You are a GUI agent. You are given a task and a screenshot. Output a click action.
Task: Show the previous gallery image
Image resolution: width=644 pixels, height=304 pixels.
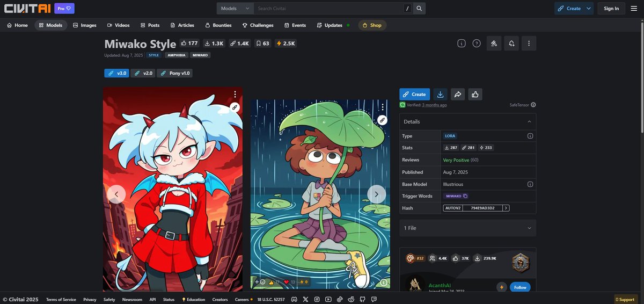point(116,194)
